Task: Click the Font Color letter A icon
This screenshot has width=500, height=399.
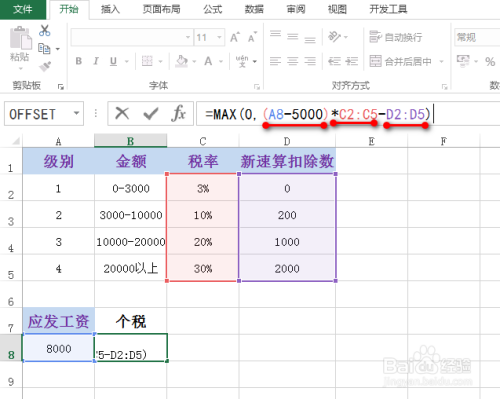Action: click(x=208, y=61)
